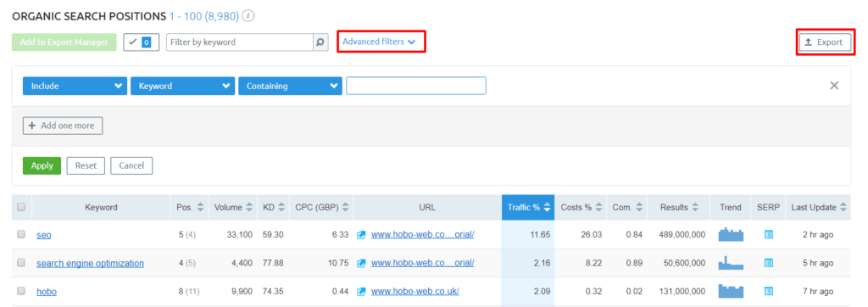
Task: Click results value 489,000,000
Action: [682, 235]
